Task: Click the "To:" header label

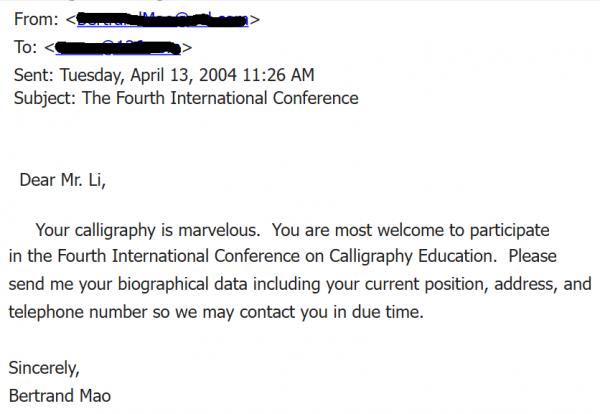Action: 26,46
